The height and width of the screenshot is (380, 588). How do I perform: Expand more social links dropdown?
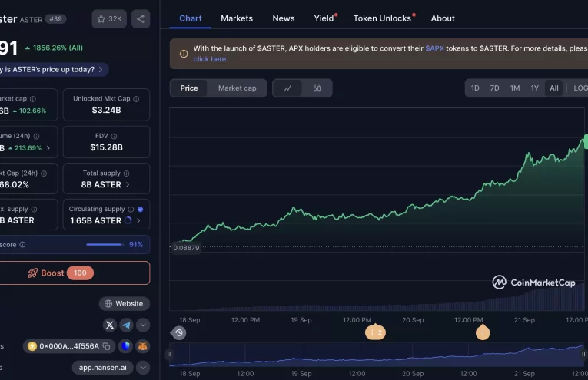tap(143, 325)
